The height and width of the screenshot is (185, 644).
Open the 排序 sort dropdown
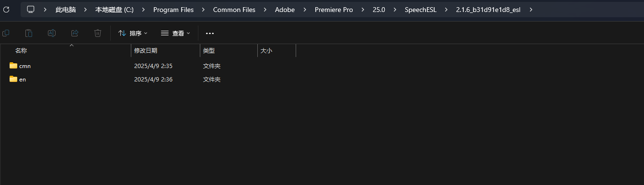click(133, 33)
